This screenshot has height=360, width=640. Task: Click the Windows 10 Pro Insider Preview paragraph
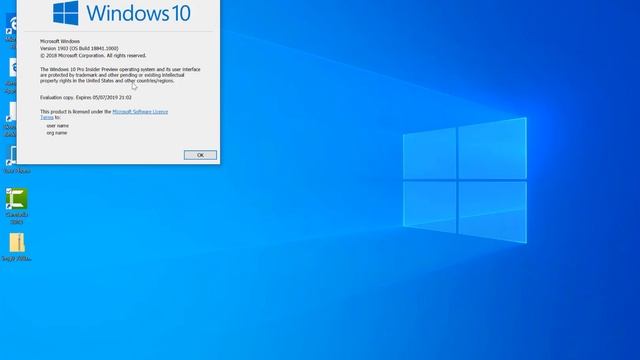[120, 75]
